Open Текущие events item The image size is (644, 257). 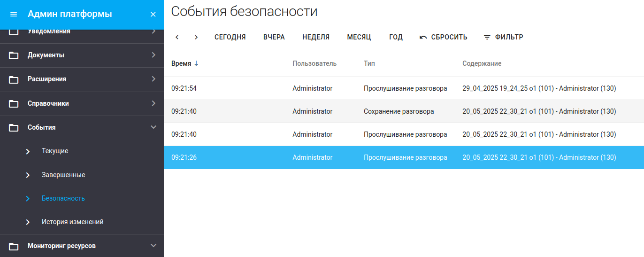tap(55, 151)
